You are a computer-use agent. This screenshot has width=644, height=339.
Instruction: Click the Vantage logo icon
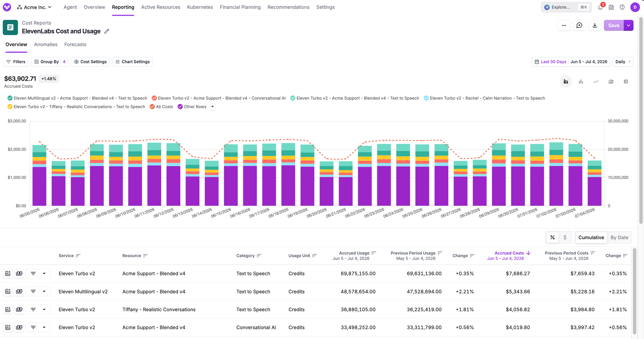(7, 7)
